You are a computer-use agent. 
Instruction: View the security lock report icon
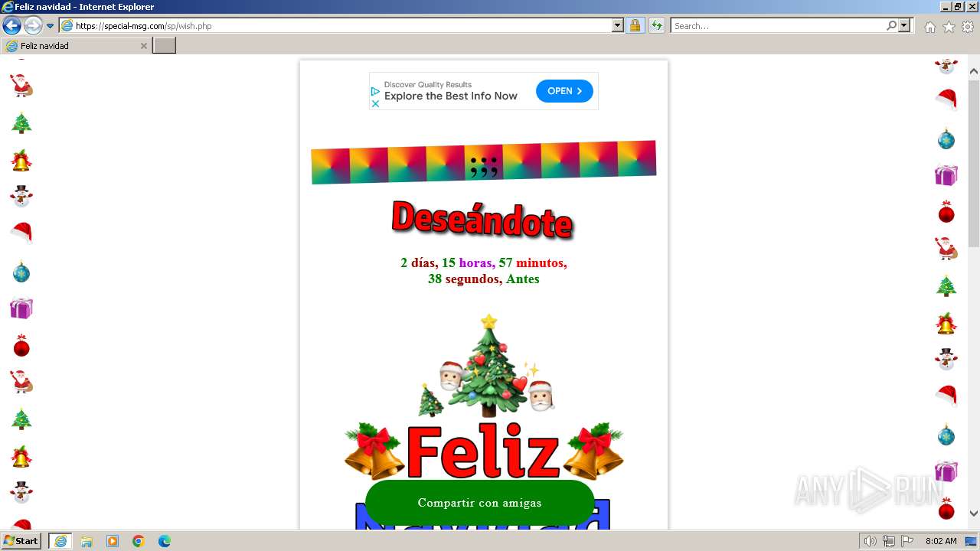pos(635,26)
